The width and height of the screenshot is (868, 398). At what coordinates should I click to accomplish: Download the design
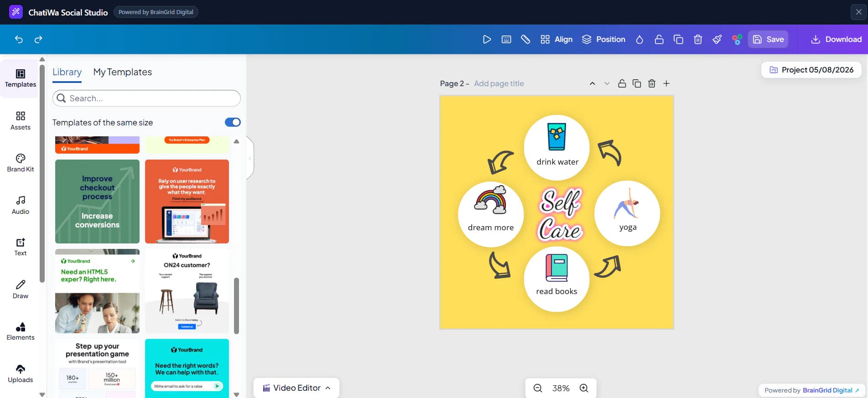coord(836,39)
